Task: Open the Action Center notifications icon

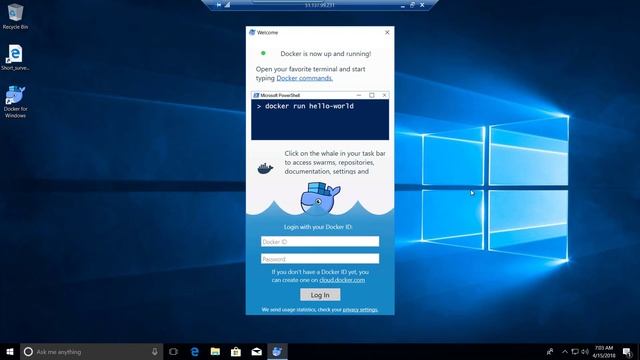Action: click(627, 351)
